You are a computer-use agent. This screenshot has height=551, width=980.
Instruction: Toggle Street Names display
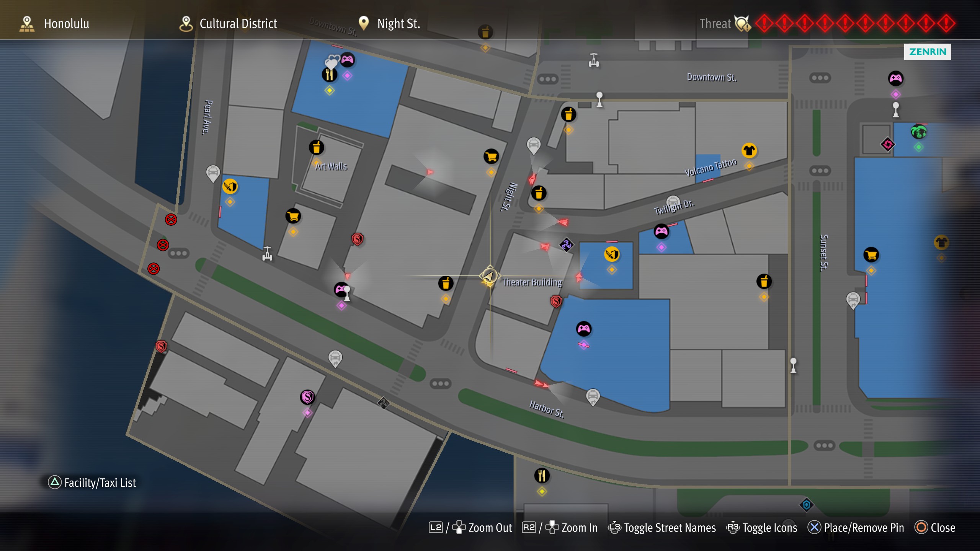pos(662,528)
